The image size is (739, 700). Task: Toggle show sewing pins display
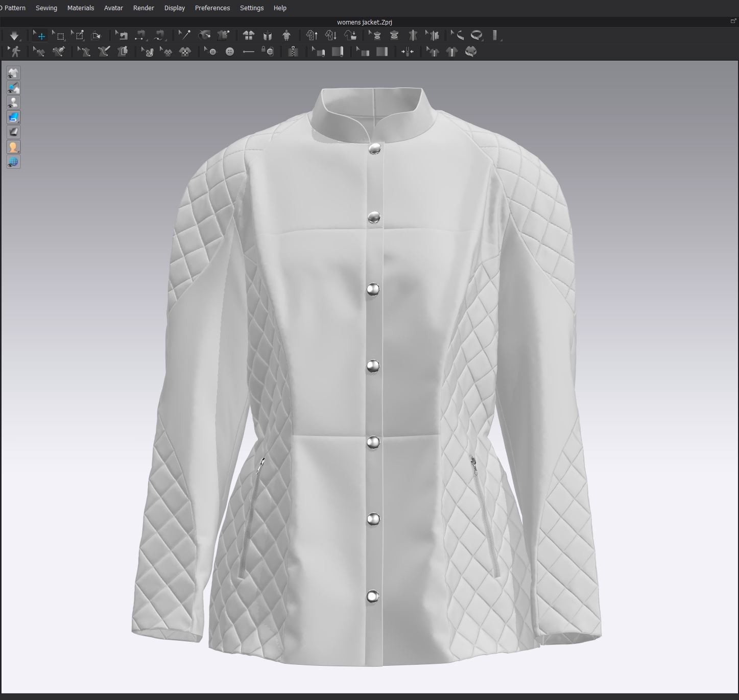[x=14, y=88]
